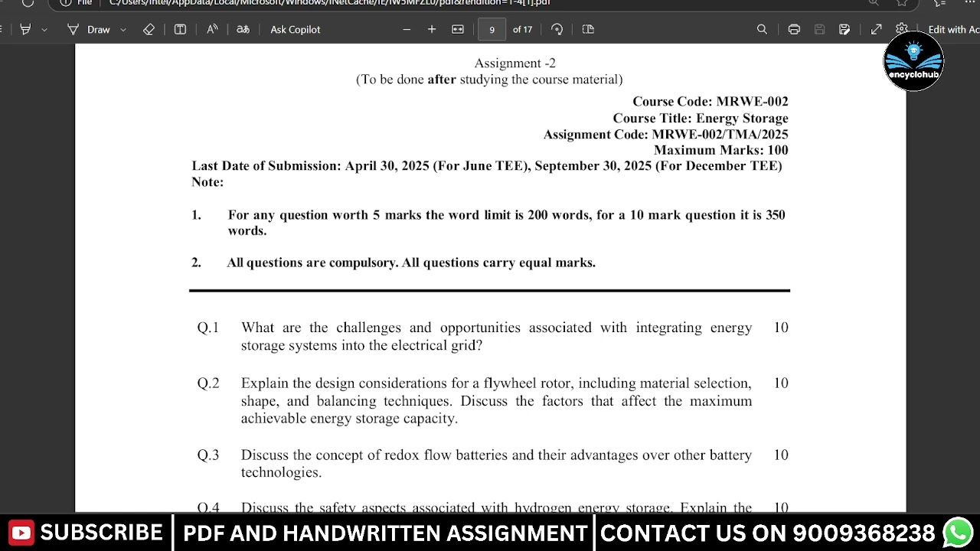This screenshot has height=551, width=980.
Task: Click the 'Last Date of Submission' line
Action: [x=487, y=165]
